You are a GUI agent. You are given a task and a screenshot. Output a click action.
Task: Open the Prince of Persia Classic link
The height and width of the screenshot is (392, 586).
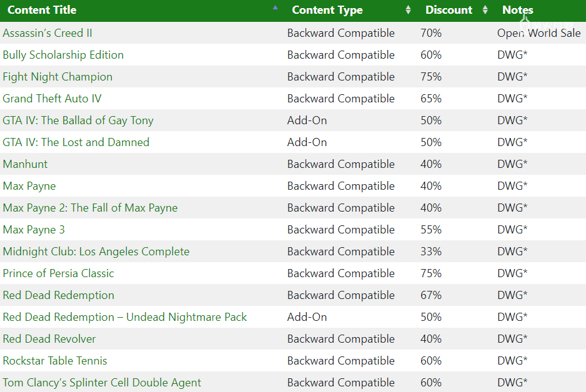pos(58,273)
